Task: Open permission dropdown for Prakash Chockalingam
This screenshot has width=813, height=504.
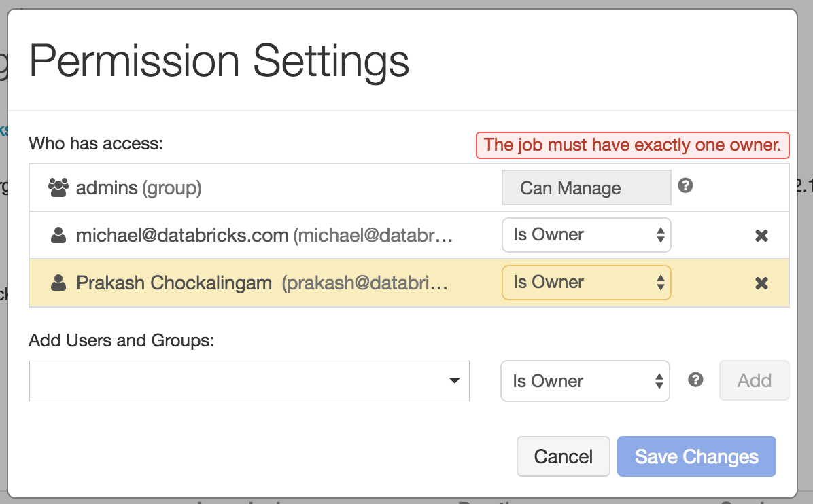Action: [x=586, y=283]
